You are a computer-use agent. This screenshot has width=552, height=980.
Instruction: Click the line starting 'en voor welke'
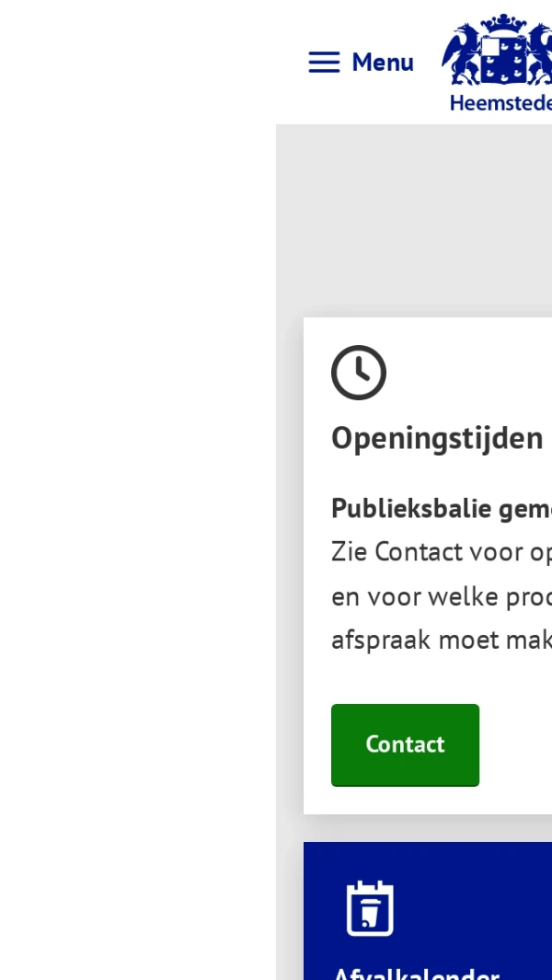click(x=441, y=596)
